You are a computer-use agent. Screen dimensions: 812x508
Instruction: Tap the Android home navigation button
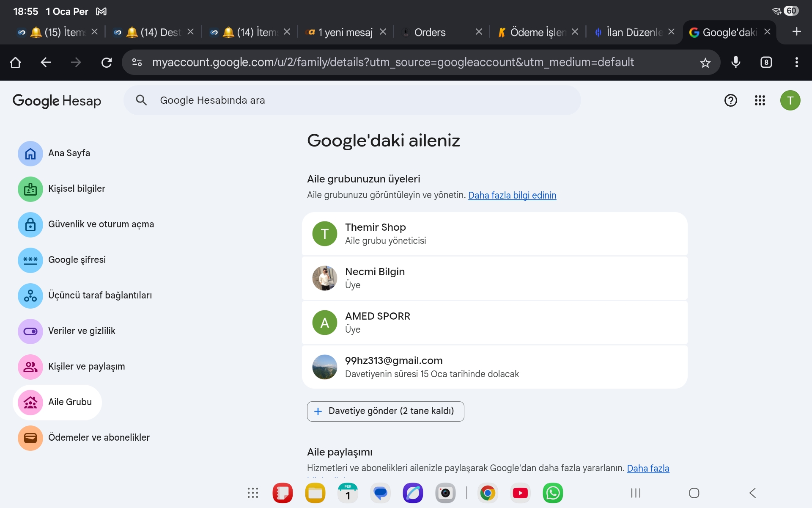[x=694, y=493]
